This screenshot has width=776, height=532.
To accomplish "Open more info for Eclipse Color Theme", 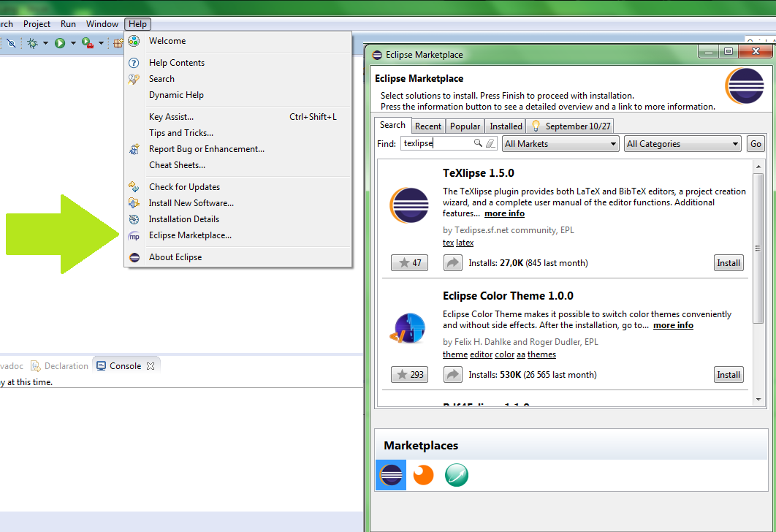I will pyautogui.click(x=673, y=326).
